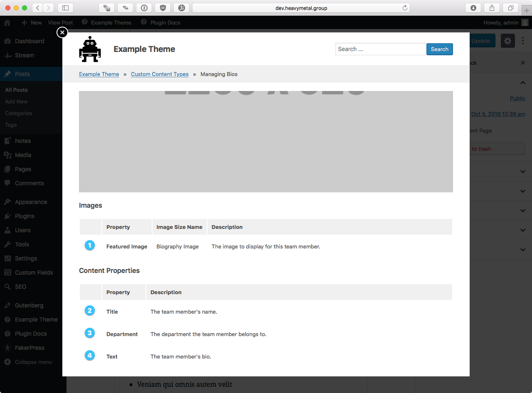Open Plugin Docs in admin bar
The width and height of the screenshot is (532, 393).
click(160, 22)
